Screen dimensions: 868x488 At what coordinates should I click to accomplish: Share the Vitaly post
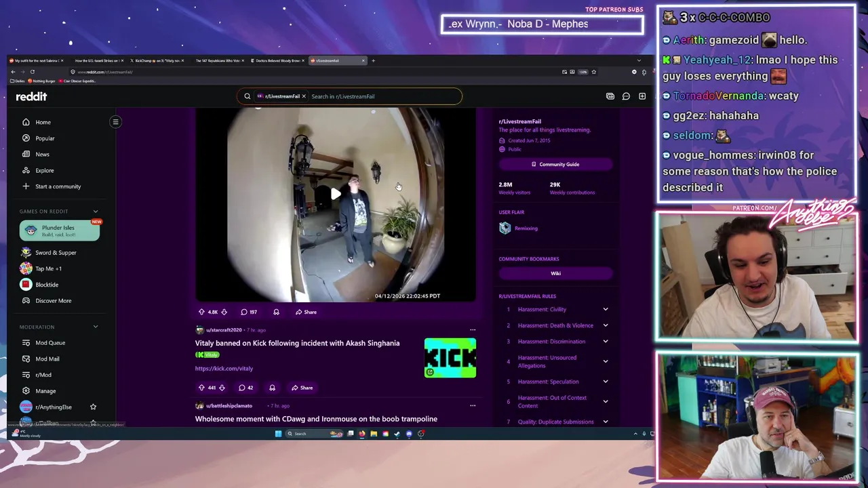click(x=302, y=388)
